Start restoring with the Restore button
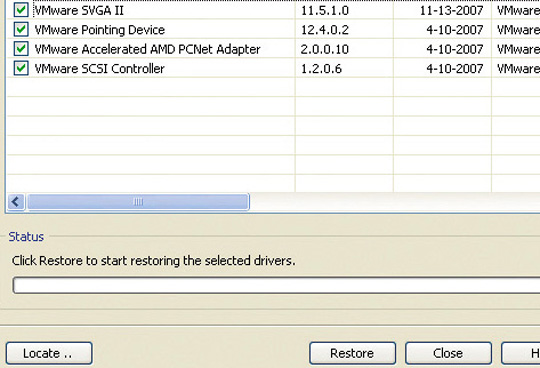The width and height of the screenshot is (540, 368). point(352,353)
